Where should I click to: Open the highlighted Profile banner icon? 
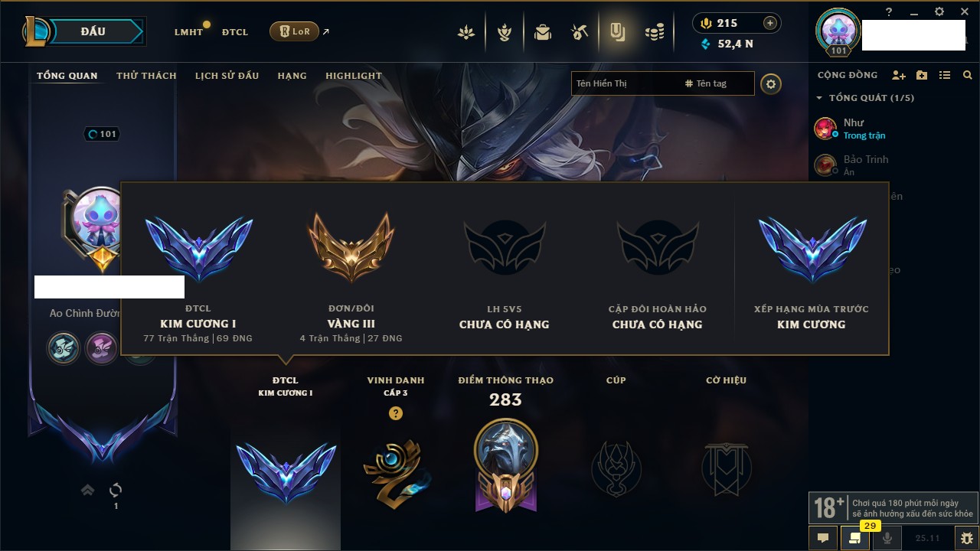coord(617,32)
